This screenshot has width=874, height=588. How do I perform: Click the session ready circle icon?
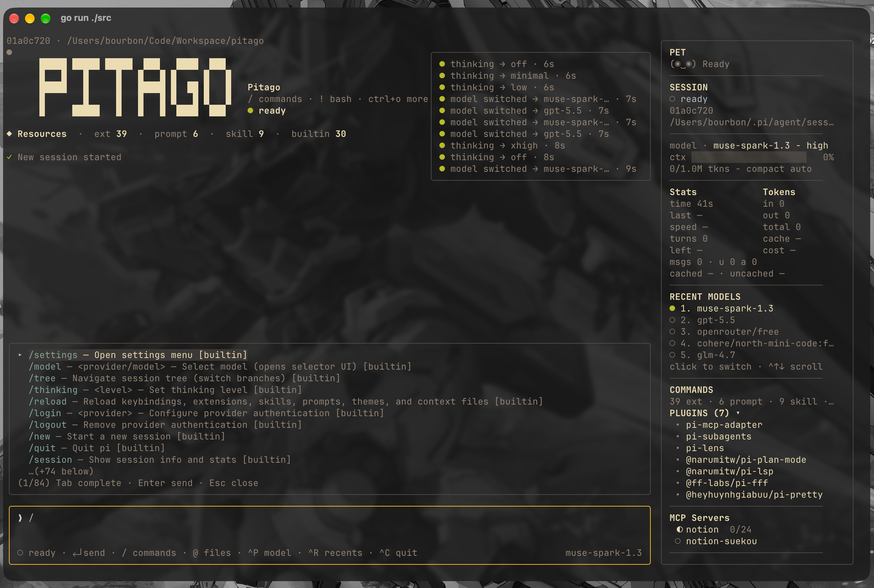point(673,99)
